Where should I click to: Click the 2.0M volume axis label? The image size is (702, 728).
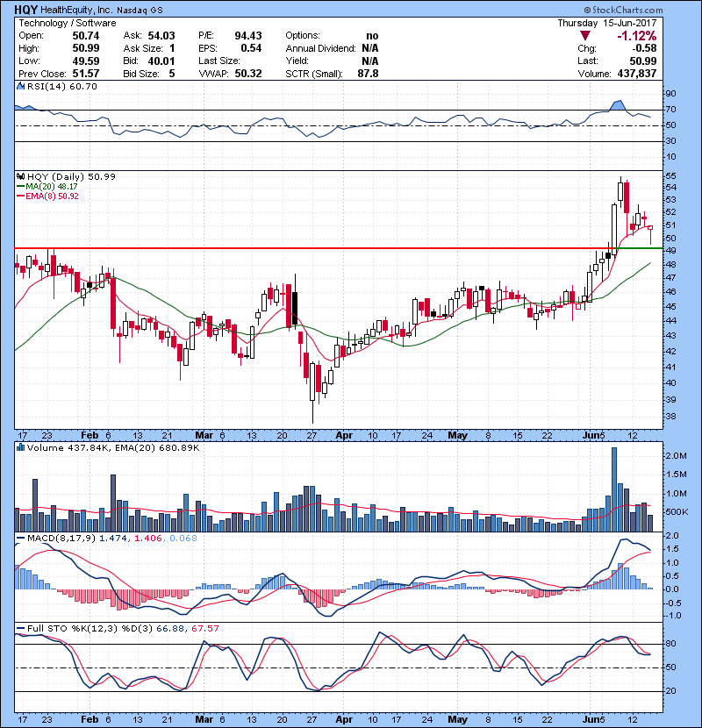(x=676, y=456)
